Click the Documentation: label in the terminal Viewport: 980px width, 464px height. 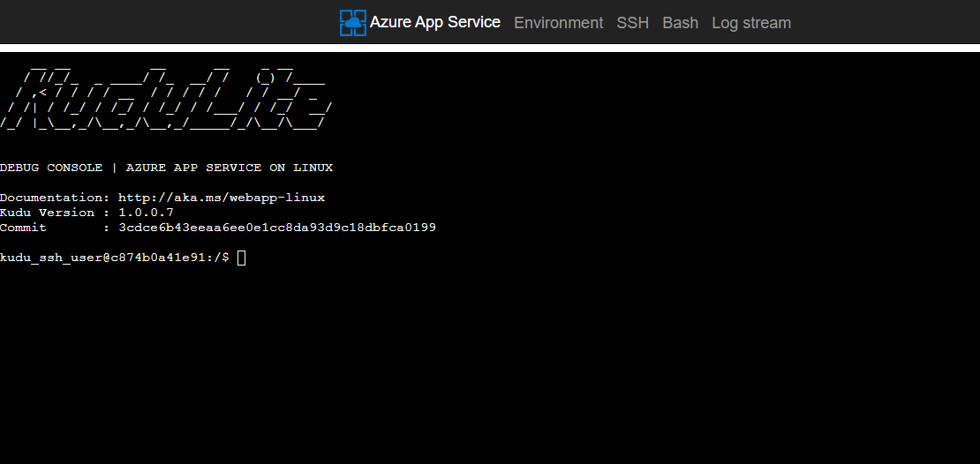(x=55, y=198)
